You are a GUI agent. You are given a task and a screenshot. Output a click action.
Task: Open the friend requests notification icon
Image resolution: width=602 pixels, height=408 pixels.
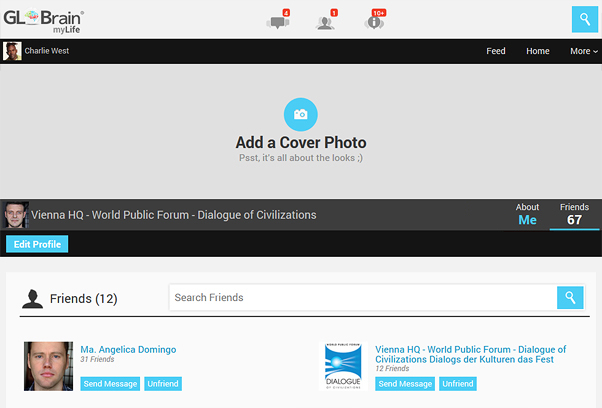click(326, 20)
